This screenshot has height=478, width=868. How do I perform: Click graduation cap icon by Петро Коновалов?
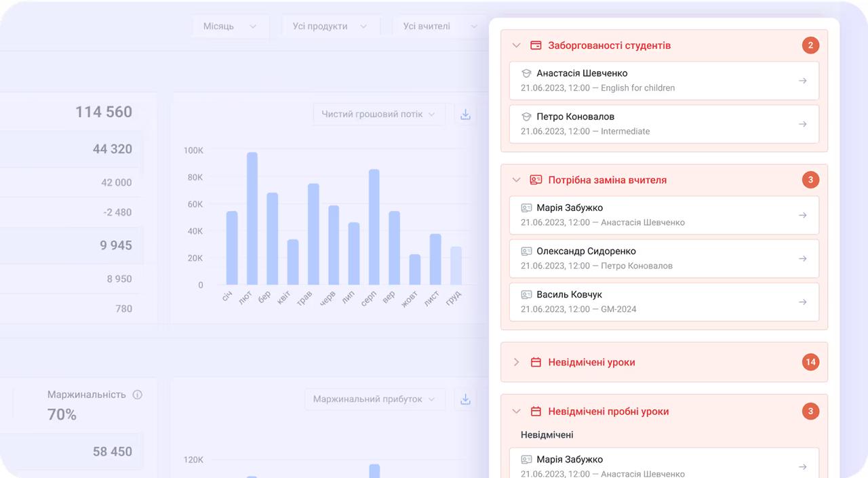(526, 117)
